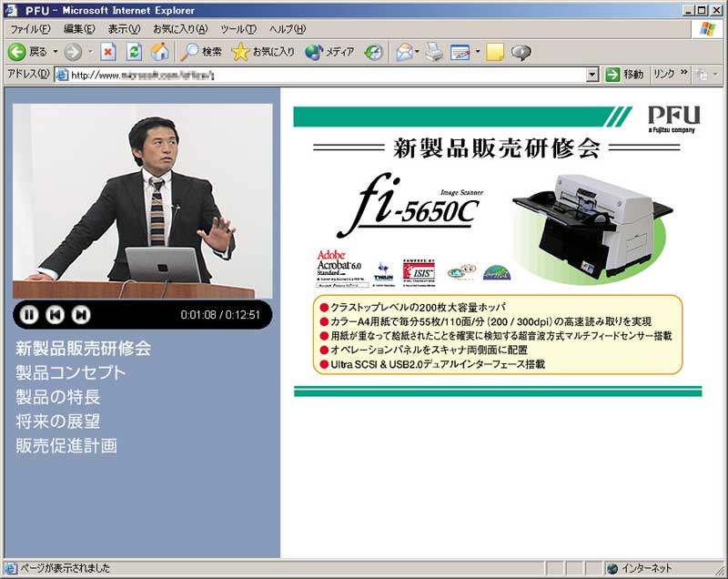
Task: Click the Forward arrow icon
Action: tap(73, 52)
